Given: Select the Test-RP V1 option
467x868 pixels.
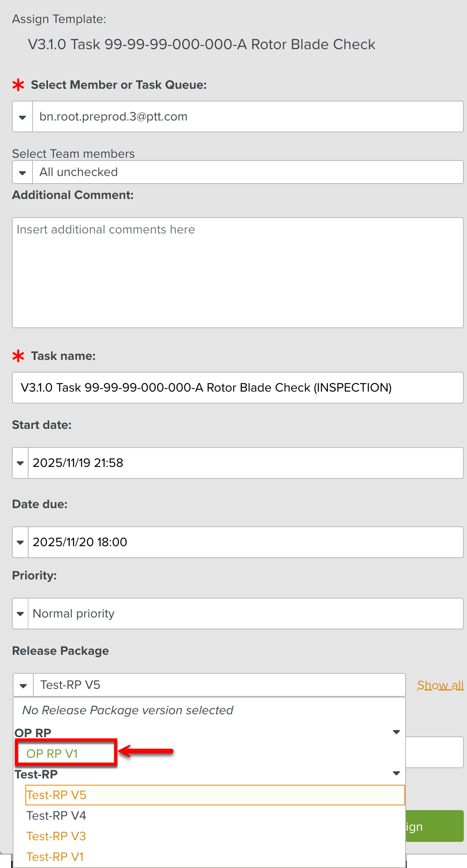Looking at the screenshot, I should (x=55, y=857).
